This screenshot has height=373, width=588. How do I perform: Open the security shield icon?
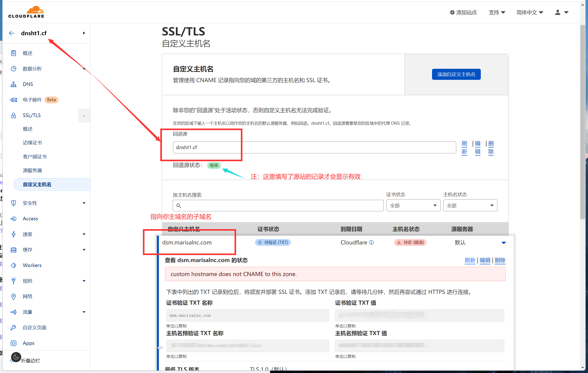coord(13,203)
